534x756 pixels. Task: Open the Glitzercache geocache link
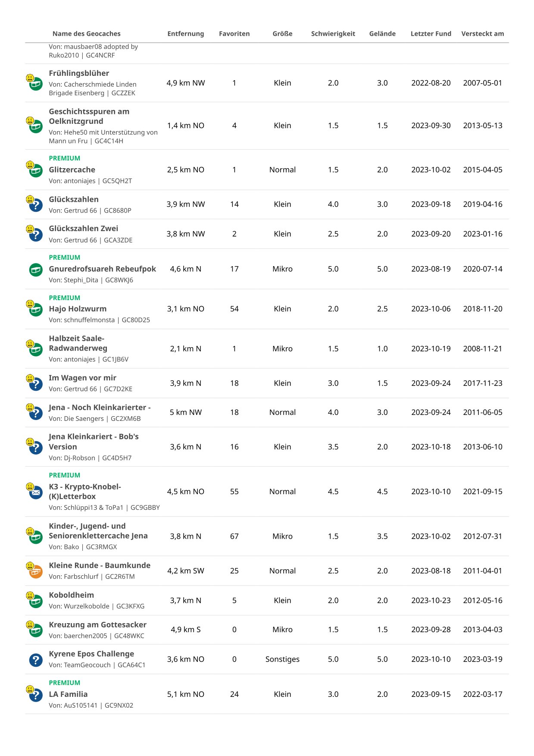click(72, 170)
